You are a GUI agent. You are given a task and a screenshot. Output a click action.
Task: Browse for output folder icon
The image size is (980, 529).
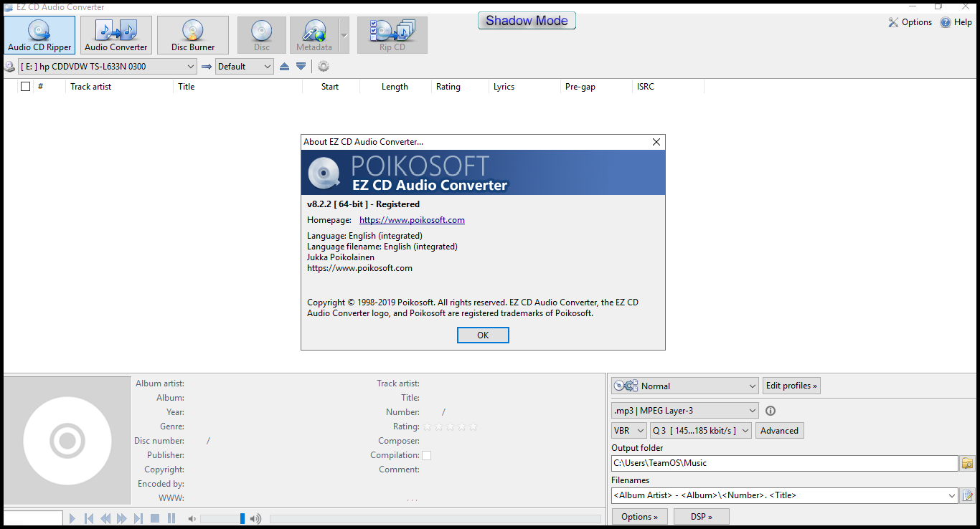click(967, 463)
